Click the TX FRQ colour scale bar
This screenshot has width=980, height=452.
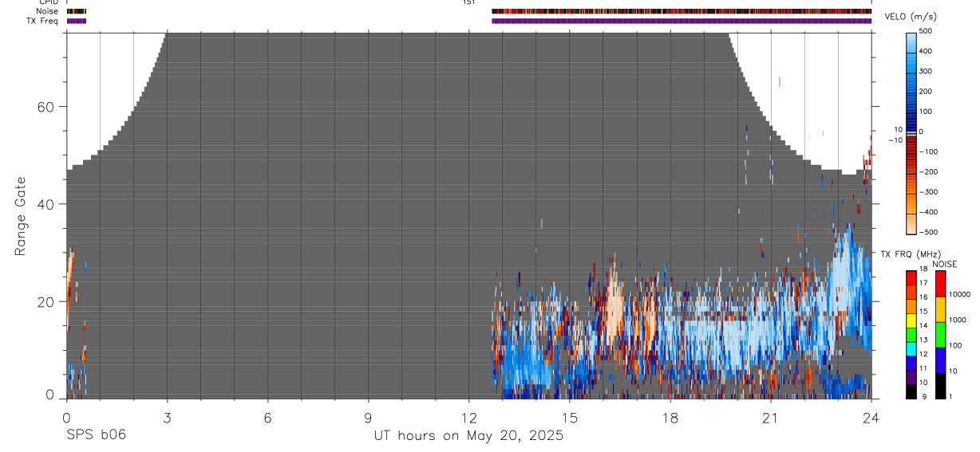[912, 334]
